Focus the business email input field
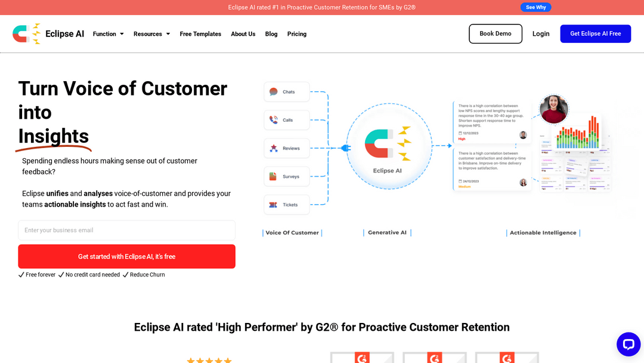 pyautogui.click(x=126, y=230)
